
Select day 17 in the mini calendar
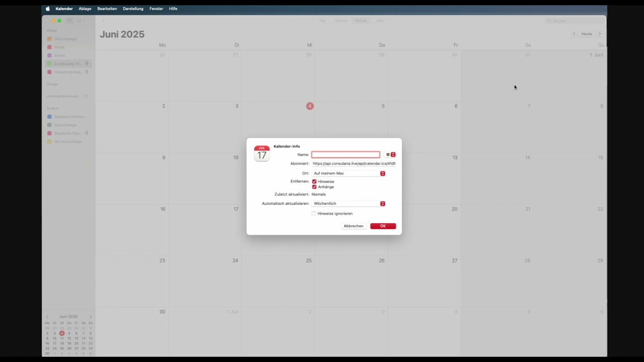coord(55,343)
